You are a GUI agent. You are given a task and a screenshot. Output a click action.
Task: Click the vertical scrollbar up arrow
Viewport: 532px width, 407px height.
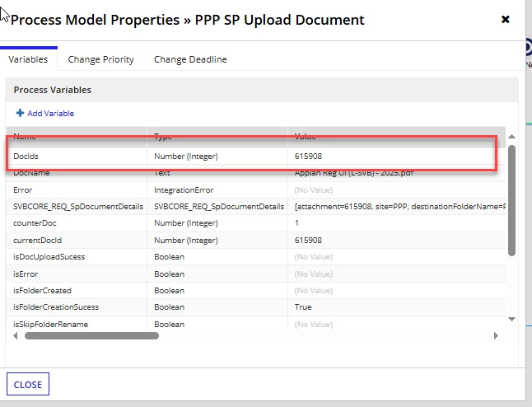pos(511,137)
